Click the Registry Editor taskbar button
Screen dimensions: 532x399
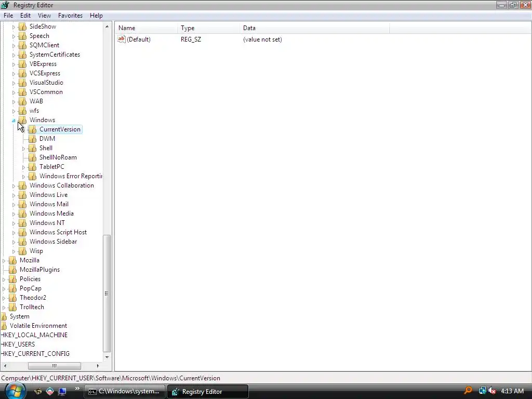(208, 392)
